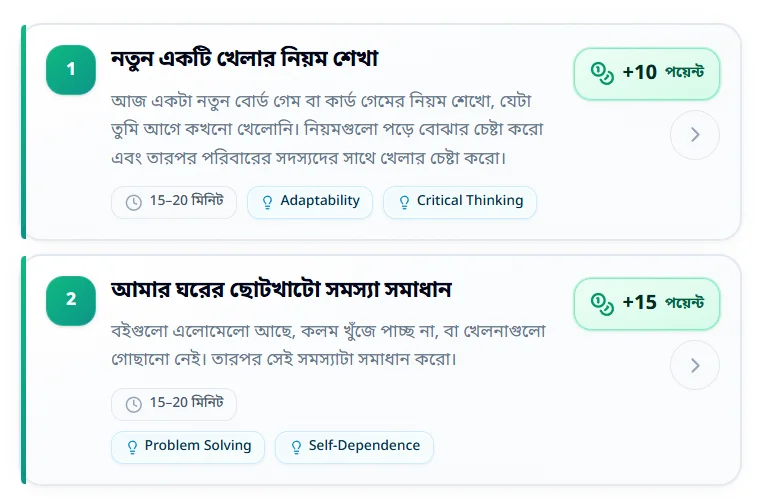Select the Problem Solving skill tag

pos(188,447)
